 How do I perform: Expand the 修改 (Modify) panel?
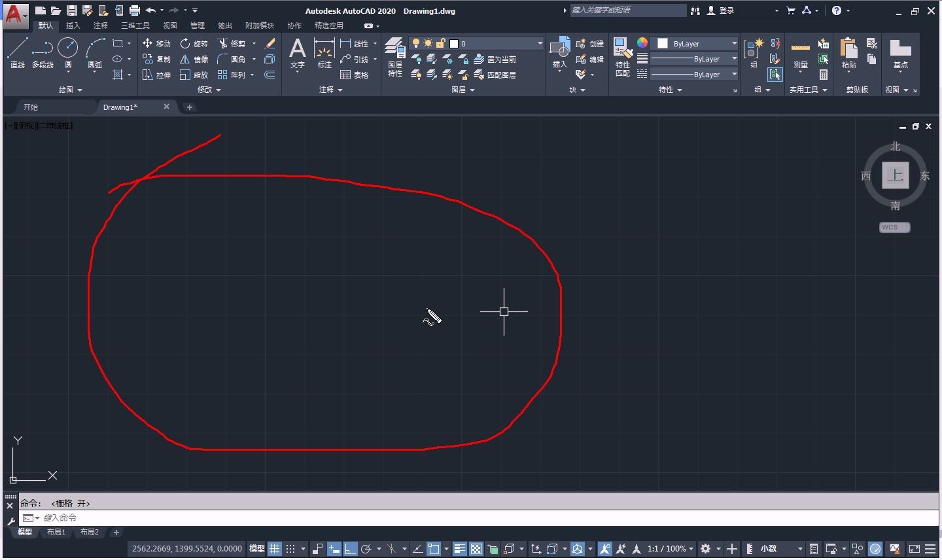click(x=209, y=90)
